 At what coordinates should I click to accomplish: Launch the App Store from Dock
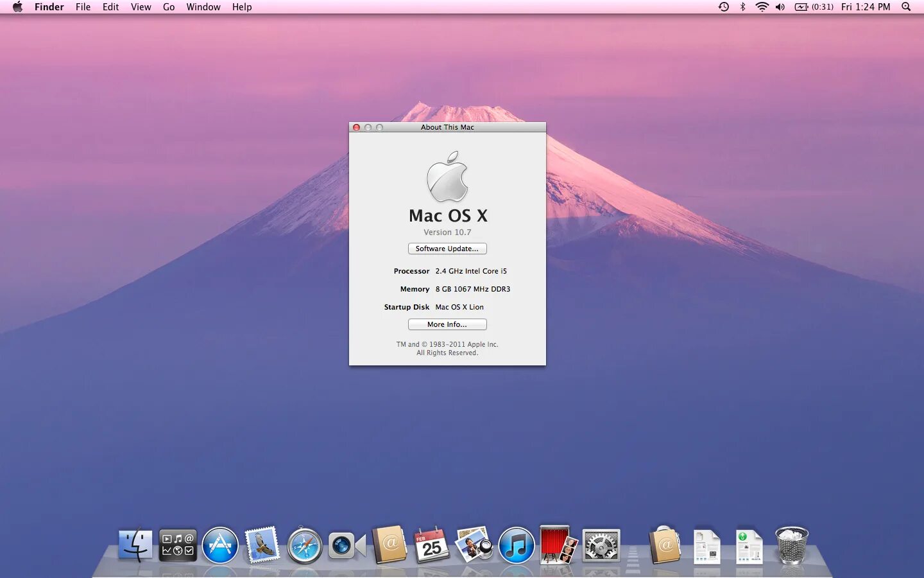click(220, 545)
